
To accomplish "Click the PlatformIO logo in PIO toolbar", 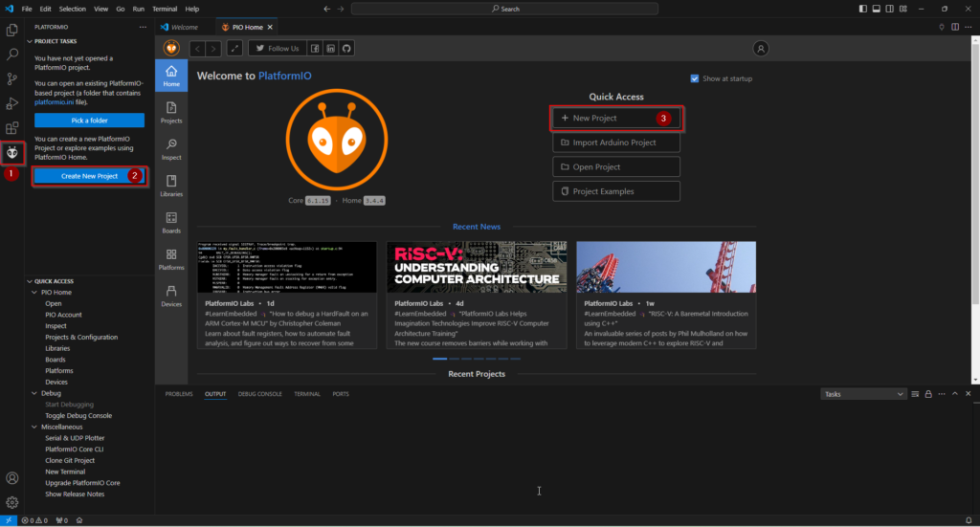I will pyautogui.click(x=171, y=48).
